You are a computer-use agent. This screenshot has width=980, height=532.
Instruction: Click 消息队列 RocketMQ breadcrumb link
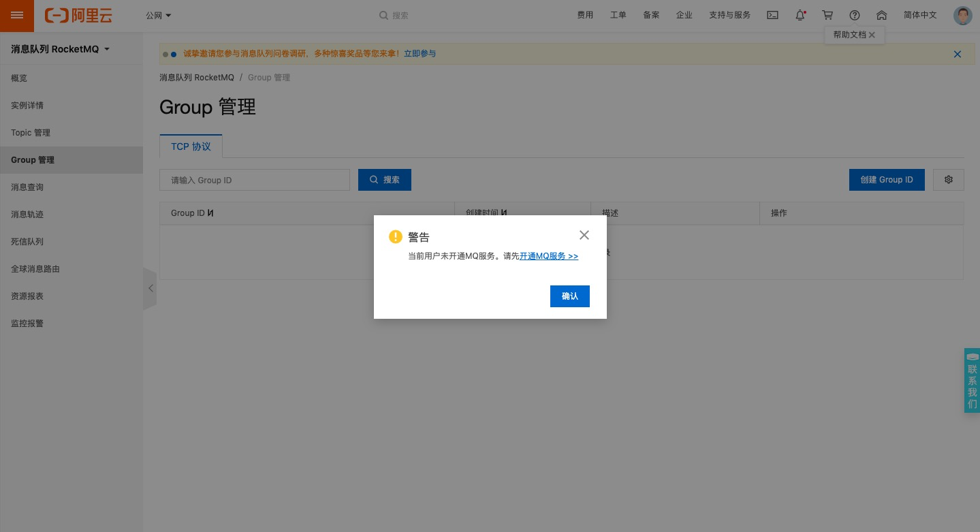(x=197, y=78)
